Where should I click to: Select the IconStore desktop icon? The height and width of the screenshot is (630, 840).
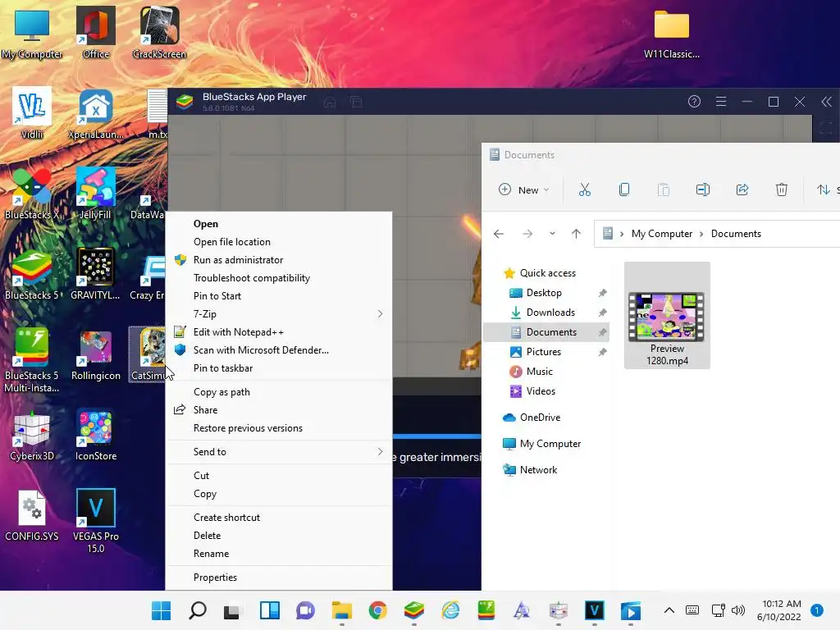point(95,435)
